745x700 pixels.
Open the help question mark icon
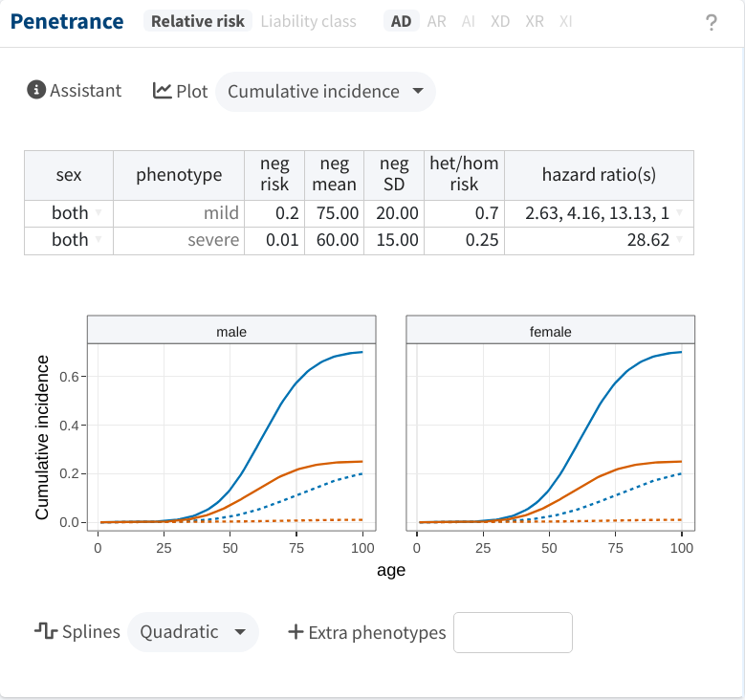(711, 22)
